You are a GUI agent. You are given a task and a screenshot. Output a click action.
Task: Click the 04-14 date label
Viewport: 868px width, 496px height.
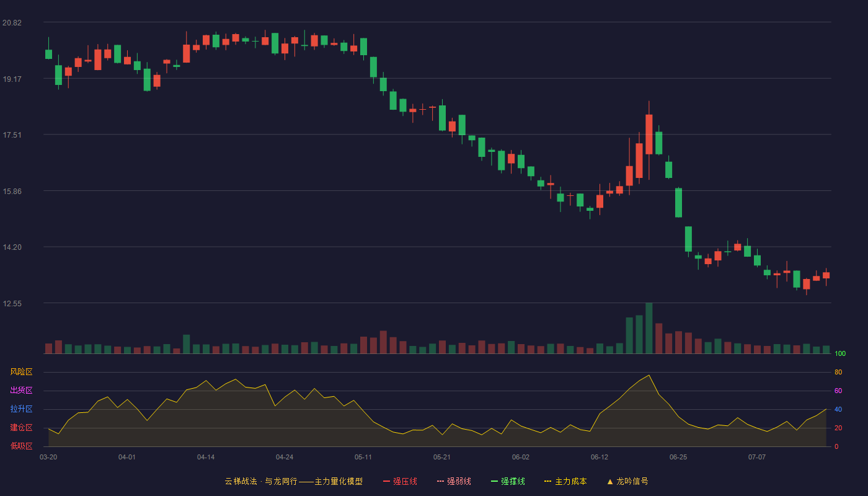click(206, 457)
